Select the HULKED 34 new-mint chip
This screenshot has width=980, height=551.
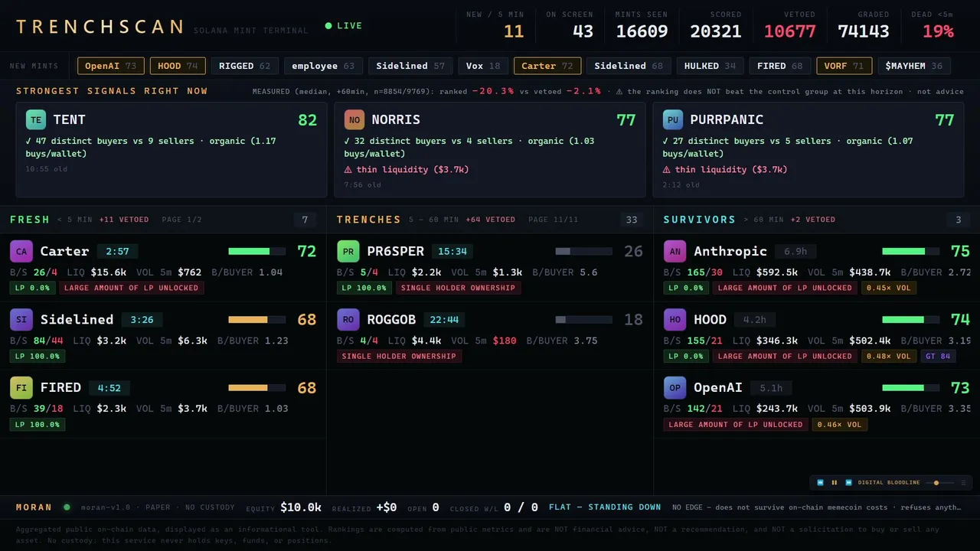coord(710,66)
